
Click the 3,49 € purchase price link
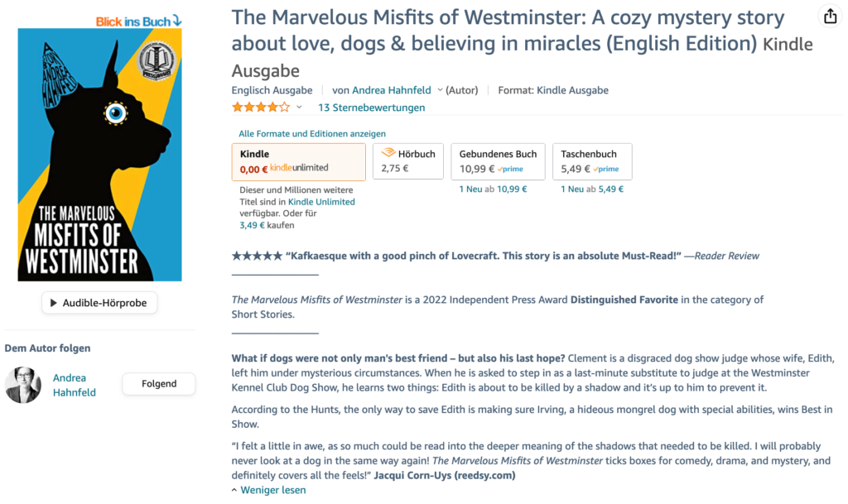(253, 225)
